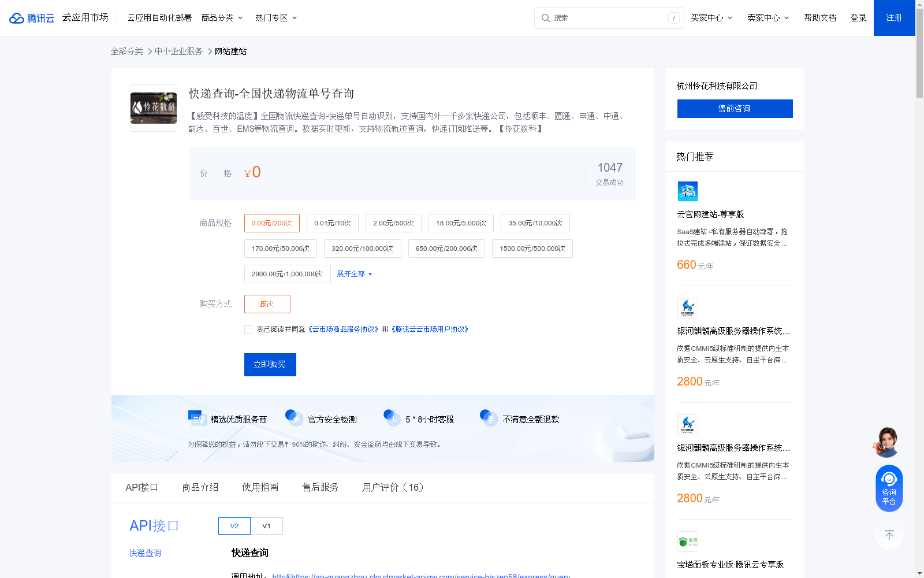Select the 650.00元/200,000次 spec option
The height and width of the screenshot is (578, 924).
coord(446,249)
